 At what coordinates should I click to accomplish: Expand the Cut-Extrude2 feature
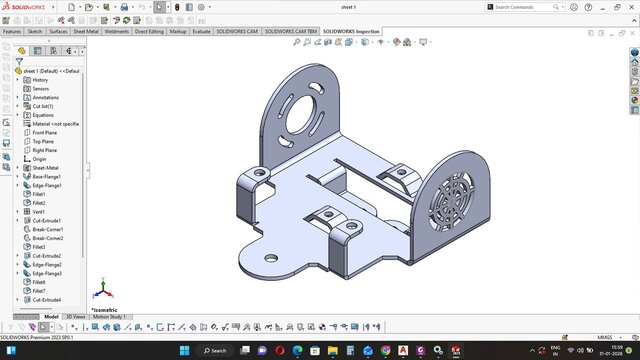(x=18, y=256)
